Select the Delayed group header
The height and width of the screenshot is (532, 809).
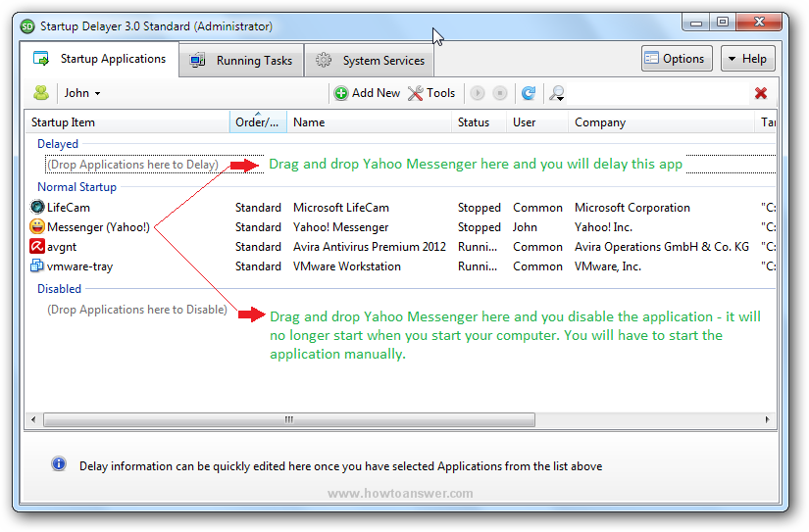58,144
